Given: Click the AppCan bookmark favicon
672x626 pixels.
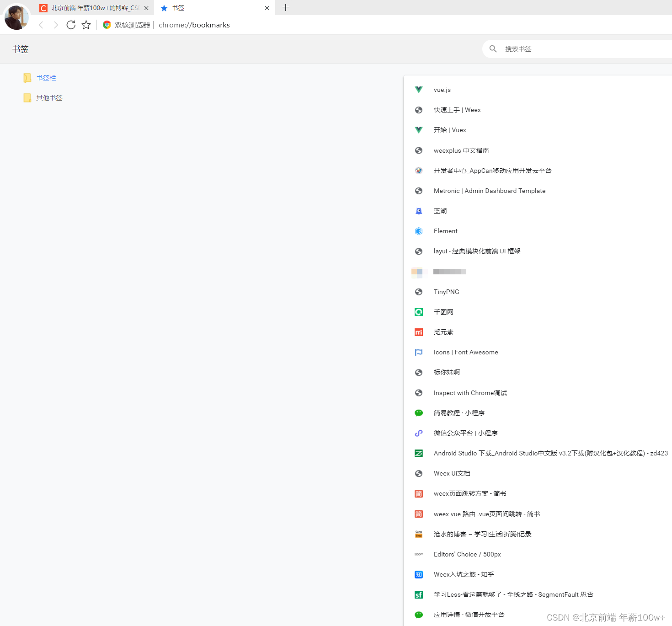Looking at the screenshot, I should (419, 171).
